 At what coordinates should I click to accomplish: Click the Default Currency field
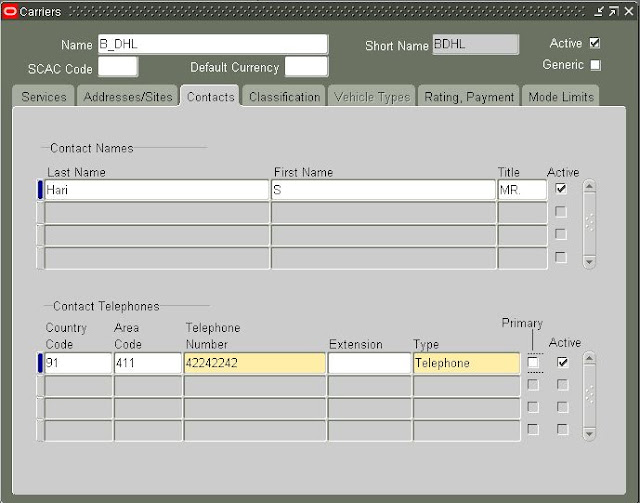[306, 67]
